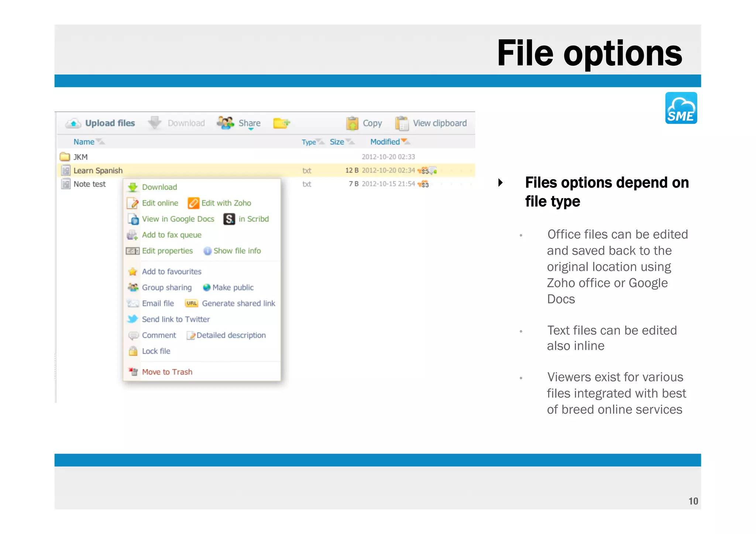Click the Note test file name
Screen dimensions: 756x534
pos(89,184)
